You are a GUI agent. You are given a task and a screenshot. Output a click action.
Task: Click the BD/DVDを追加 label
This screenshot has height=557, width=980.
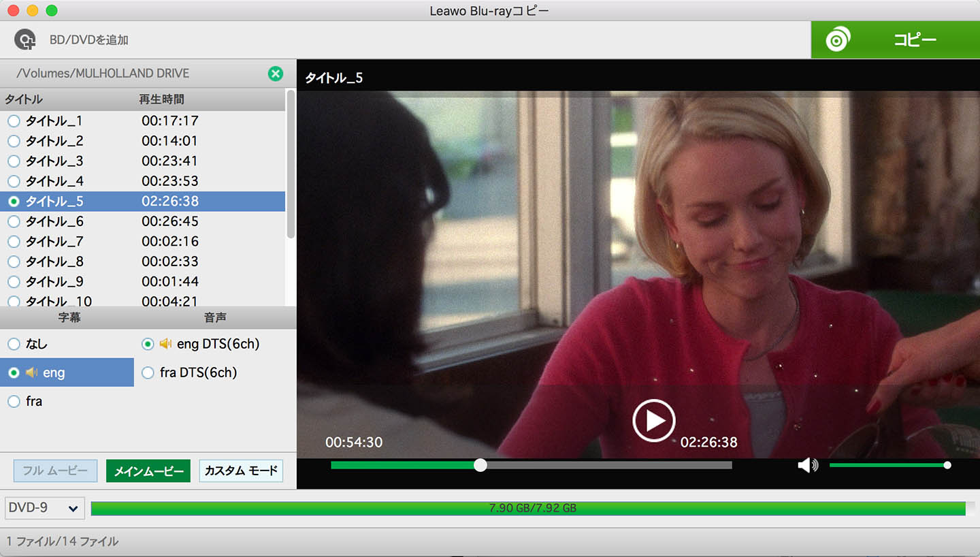coord(88,40)
